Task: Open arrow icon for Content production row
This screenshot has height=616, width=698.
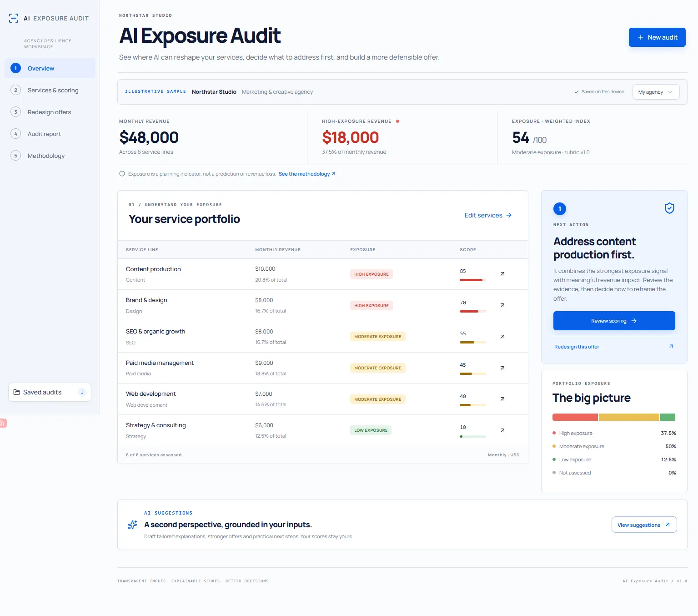Action: click(x=502, y=274)
